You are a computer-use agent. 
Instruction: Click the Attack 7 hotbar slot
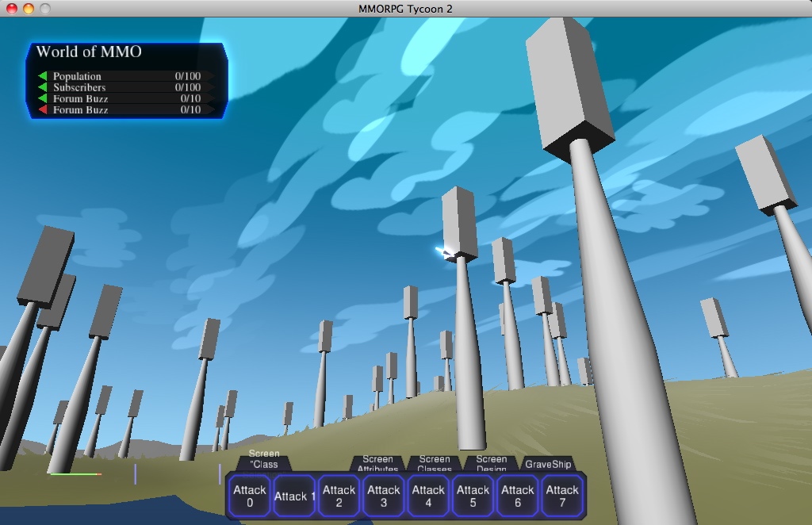click(562, 496)
